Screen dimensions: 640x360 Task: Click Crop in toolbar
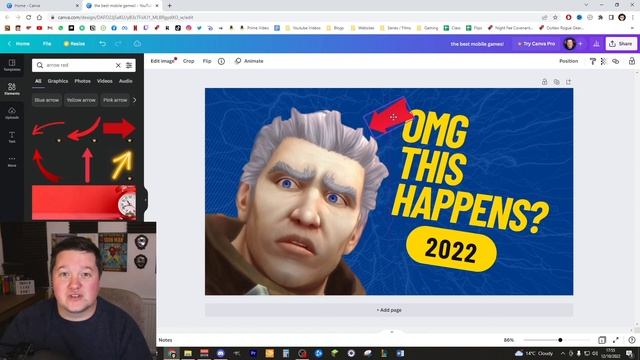tap(189, 61)
